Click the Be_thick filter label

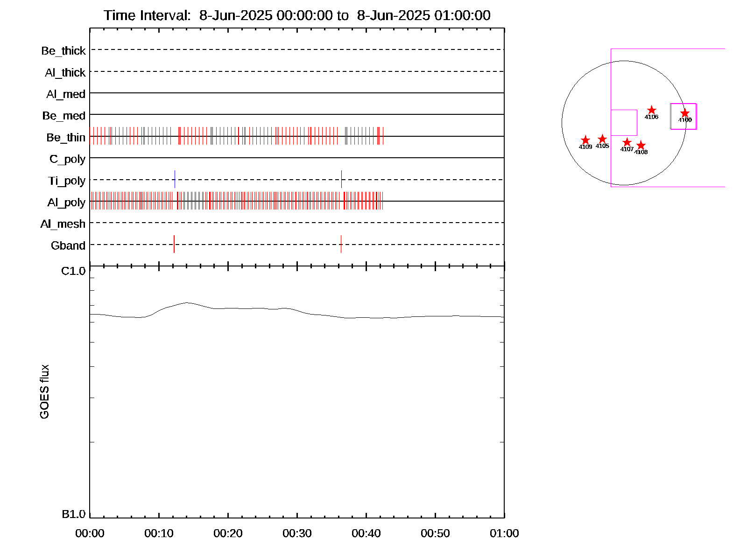(x=63, y=50)
